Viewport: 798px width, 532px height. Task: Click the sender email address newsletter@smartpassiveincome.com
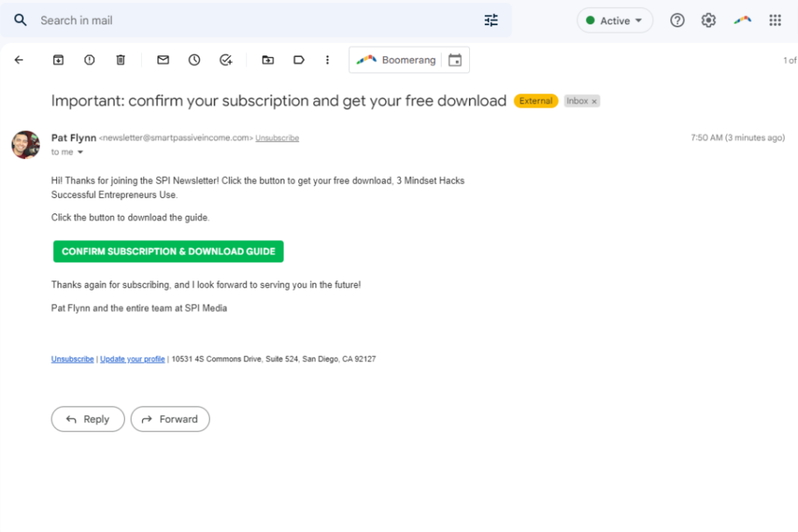coord(176,138)
